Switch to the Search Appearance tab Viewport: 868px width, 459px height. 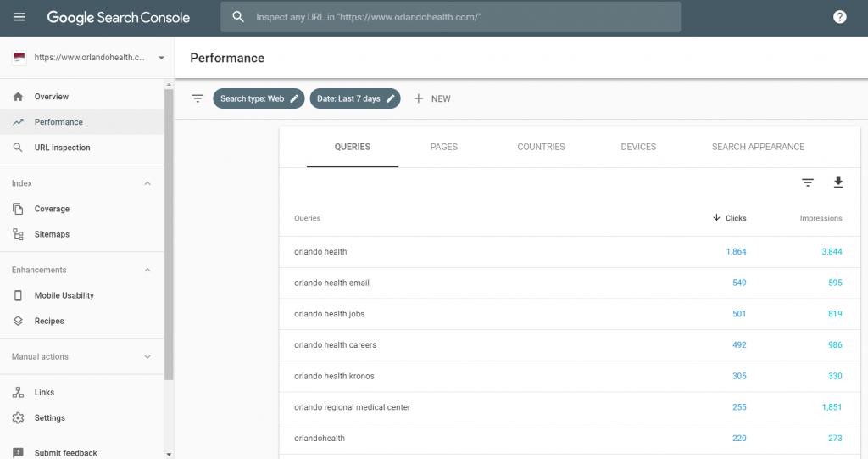pyautogui.click(x=758, y=147)
